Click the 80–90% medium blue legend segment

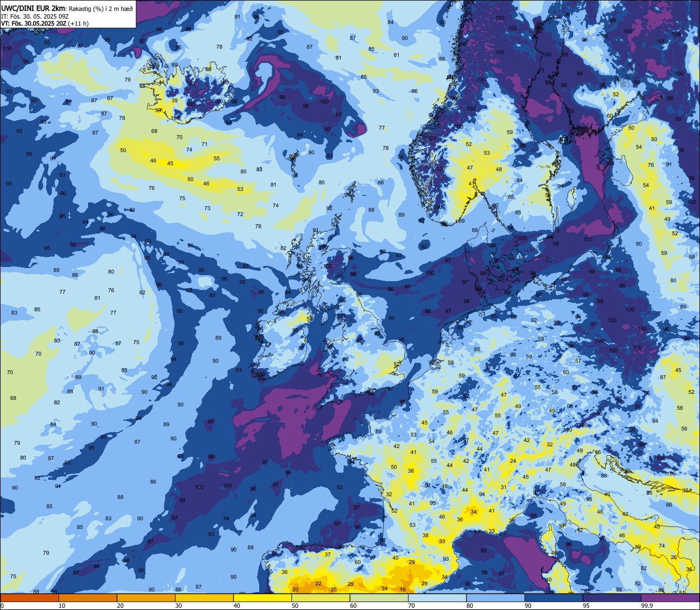495,597
